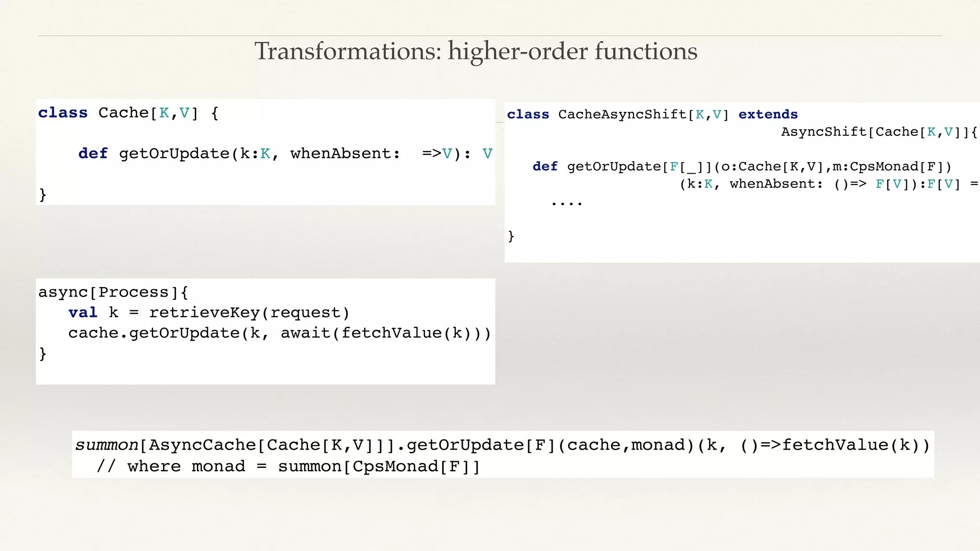The width and height of the screenshot is (980, 551).
Task: Click the closing brace of the CacheAsyncShift class
Action: coord(511,236)
